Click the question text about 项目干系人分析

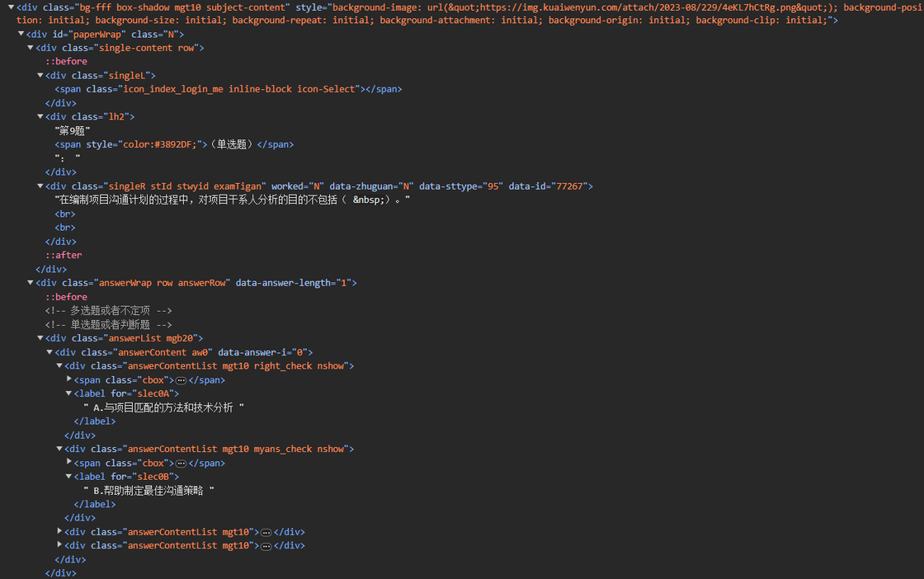tap(232, 200)
